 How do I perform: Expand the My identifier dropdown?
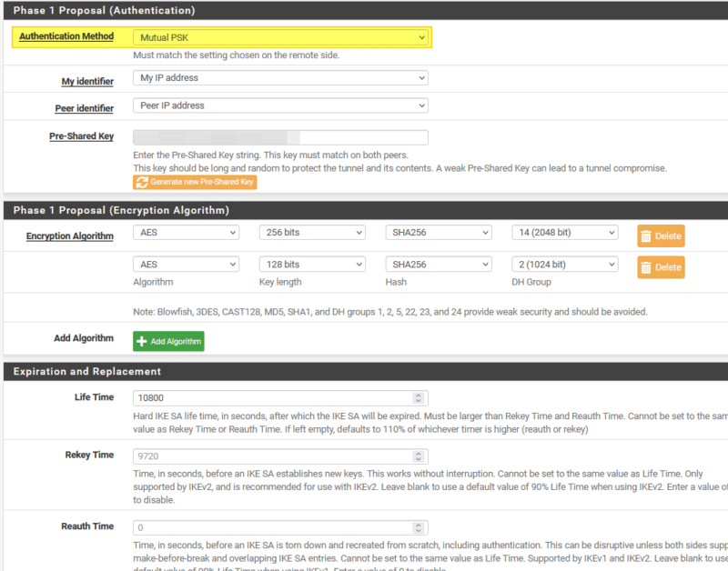[280, 78]
